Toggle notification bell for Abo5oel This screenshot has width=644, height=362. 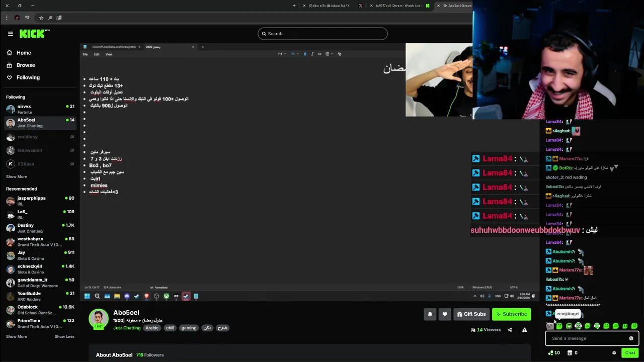pyautogui.click(x=430, y=314)
